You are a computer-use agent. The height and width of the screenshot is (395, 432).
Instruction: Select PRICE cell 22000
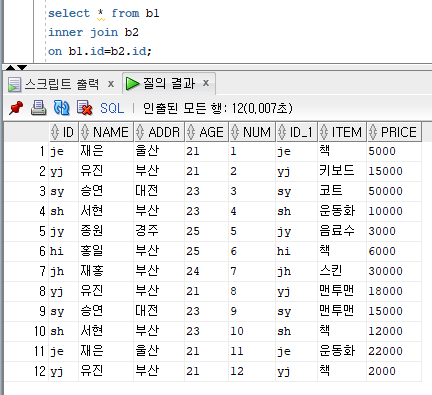coord(394,351)
